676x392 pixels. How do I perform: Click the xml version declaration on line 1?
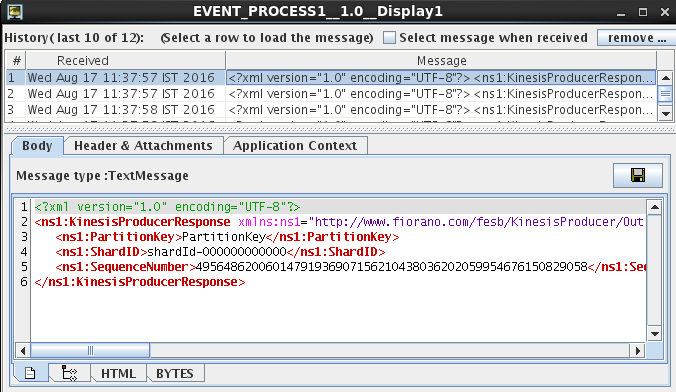coord(167,207)
